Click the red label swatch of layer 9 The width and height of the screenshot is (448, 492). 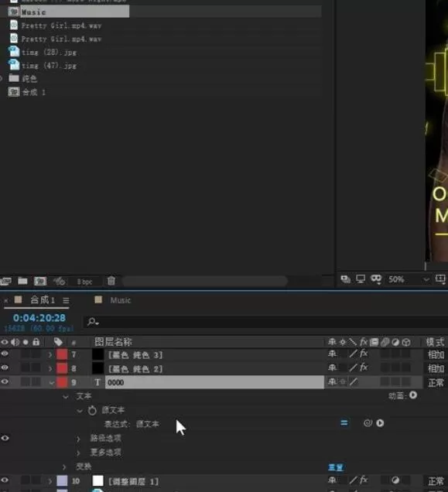(62, 382)
